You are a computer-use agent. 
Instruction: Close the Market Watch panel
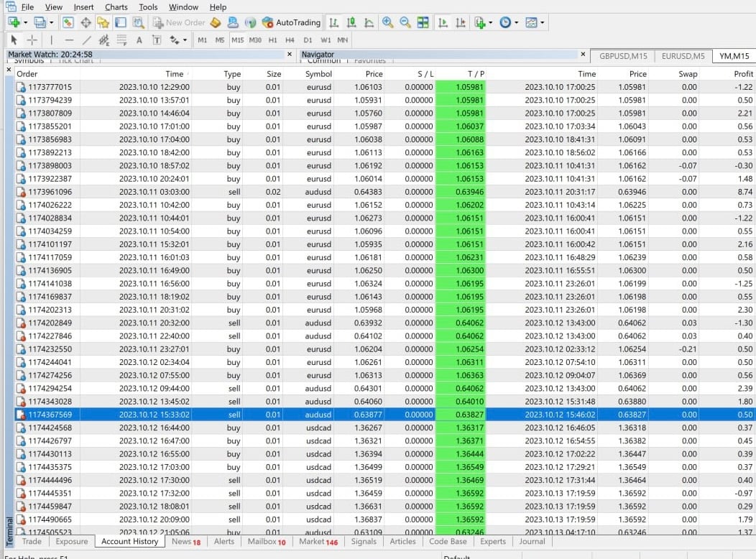[x=290, y=54]
